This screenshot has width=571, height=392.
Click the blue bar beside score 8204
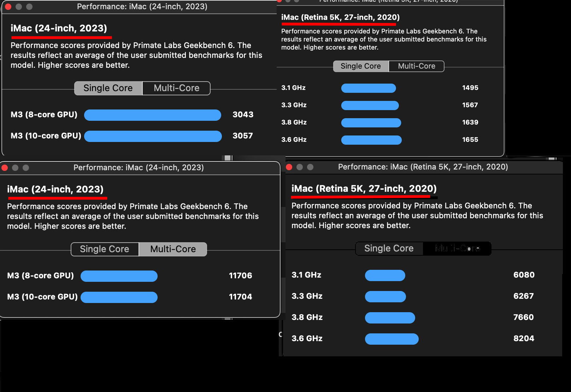tap(392, 339)
